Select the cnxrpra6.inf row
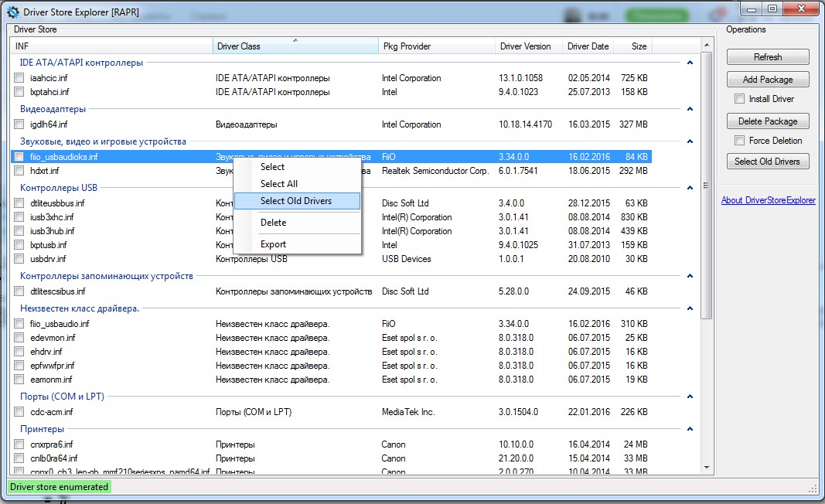The image size is (825, 504). [332, 444]
